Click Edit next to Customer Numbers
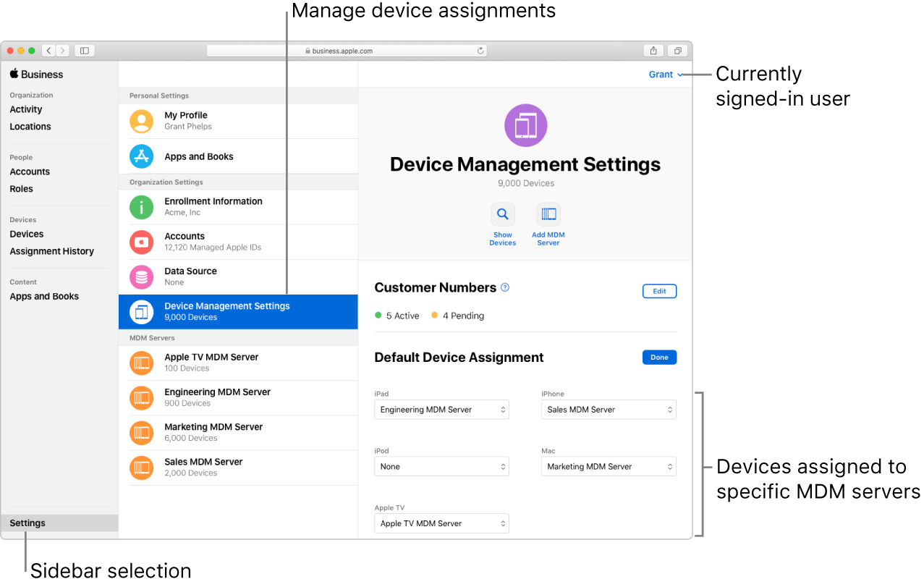 click(658, 290)
